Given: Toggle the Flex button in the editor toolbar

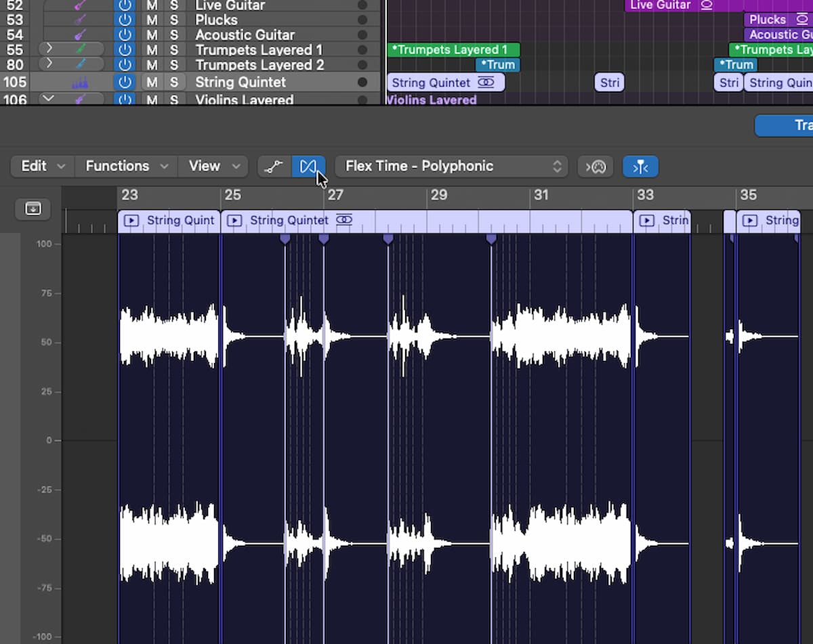Looking at the screenshot, I should point(308,167).
